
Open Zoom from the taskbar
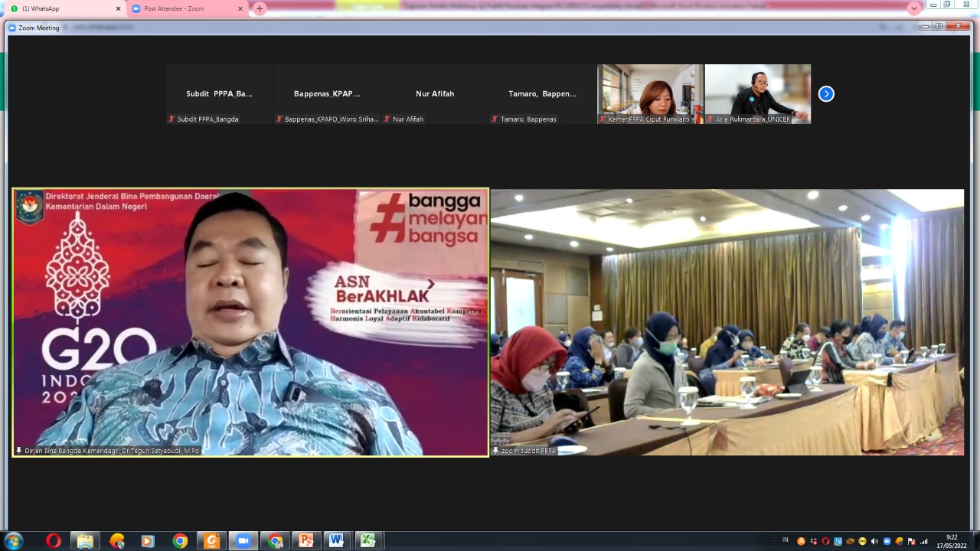243,541
